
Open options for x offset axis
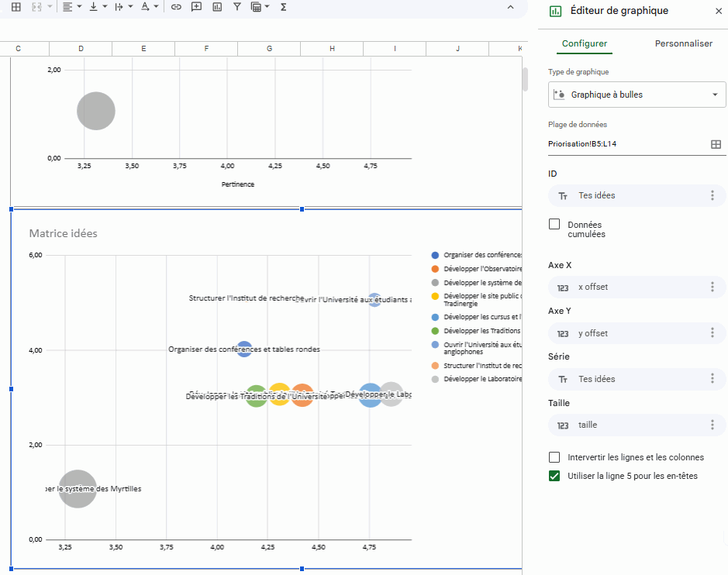[x=712, y=287]
